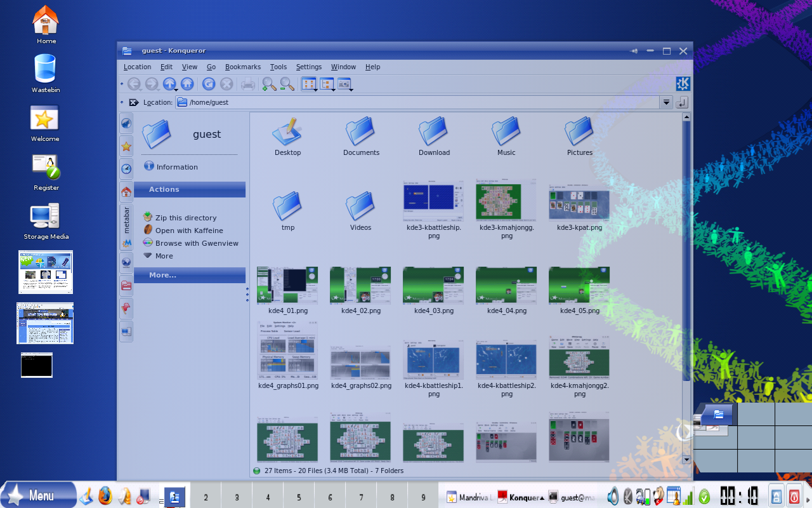Open the Photobook view button
The image size is (812, 508).
[344, 83]
